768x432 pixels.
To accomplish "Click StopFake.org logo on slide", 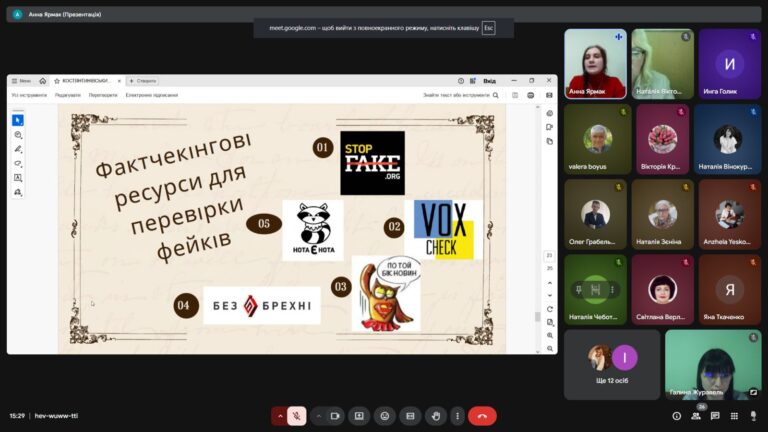I will tap(372, 163).
